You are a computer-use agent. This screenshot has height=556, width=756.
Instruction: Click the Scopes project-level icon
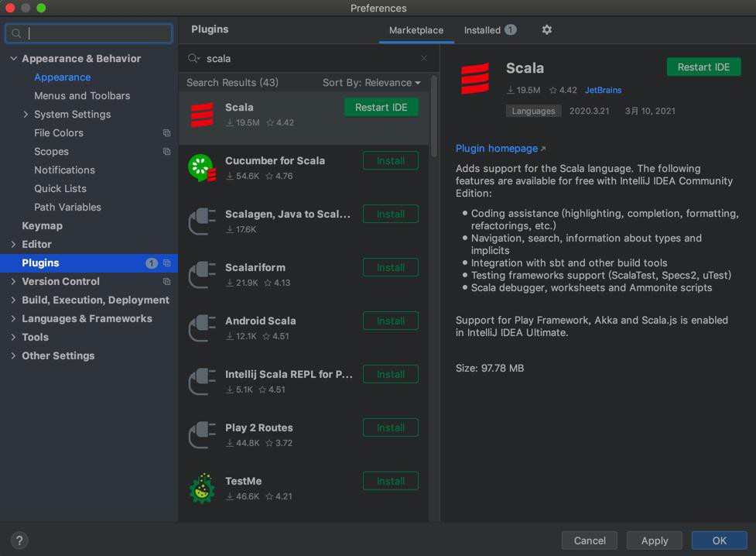[x=167, y=152]
